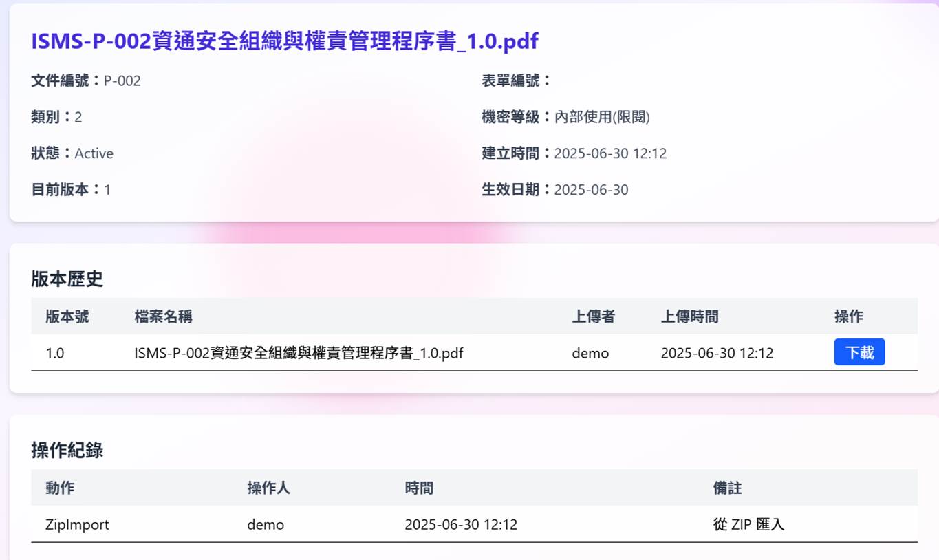Click the document title ISMS-P-002 heading
The image size is (939, 560).
[284, 41]
